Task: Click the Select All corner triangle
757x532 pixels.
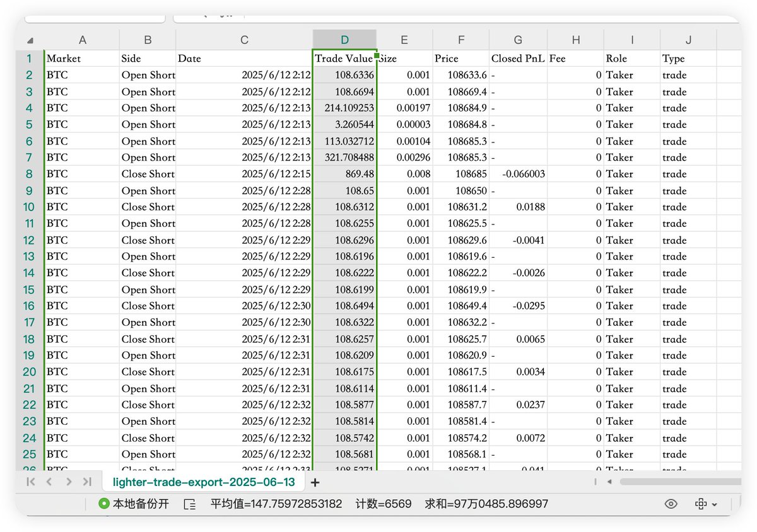Action: (x=30, y=40)
